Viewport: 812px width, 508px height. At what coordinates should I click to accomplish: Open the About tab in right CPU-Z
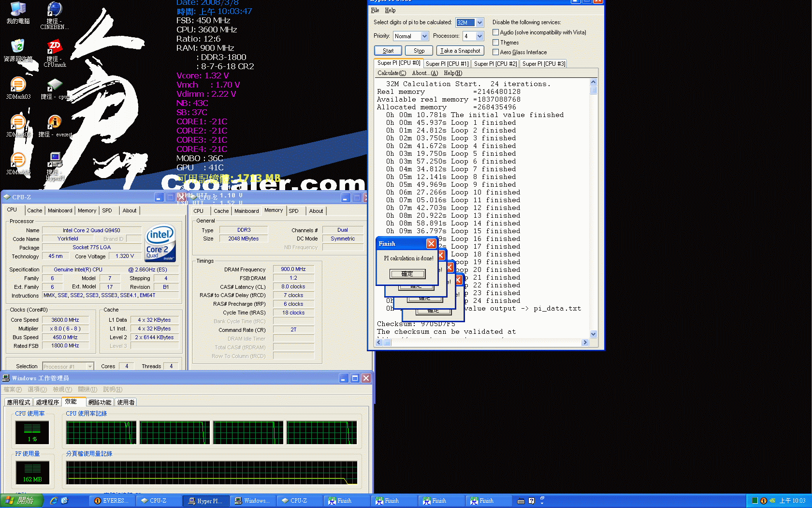click(x=316, y=211)
